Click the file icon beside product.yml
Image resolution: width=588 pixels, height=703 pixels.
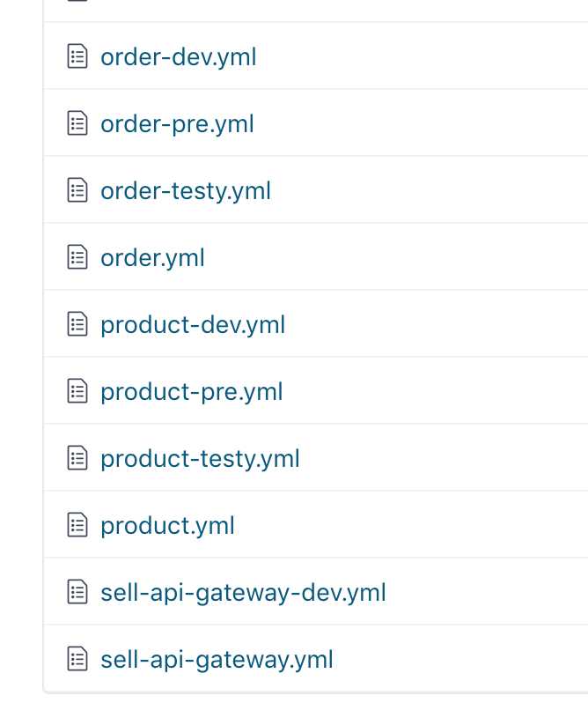tap(77, 524)
